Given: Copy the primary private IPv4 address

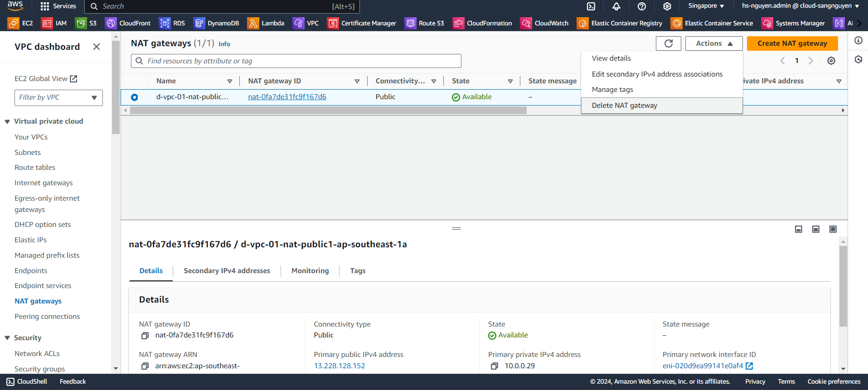Looking at the screenshot, I should pyautogui.click(x=495, y=366).
